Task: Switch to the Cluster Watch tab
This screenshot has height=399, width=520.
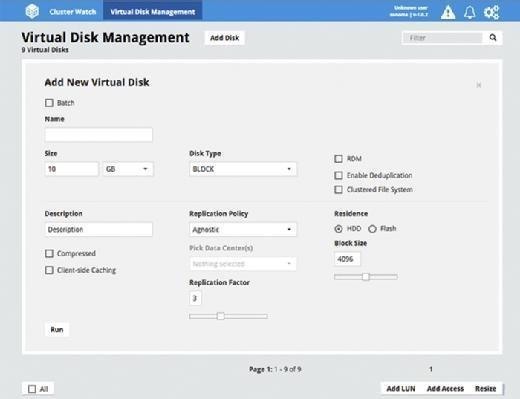Action: tap(73, 12)
